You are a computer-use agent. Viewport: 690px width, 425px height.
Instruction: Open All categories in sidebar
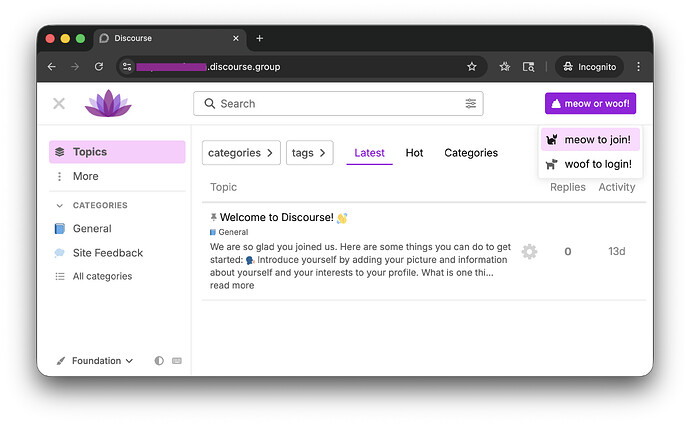tap(117, 276)
